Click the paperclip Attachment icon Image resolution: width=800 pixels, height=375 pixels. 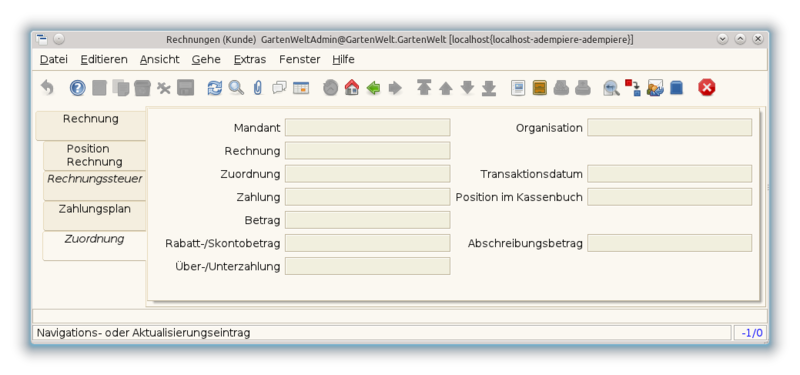(258, 88)
